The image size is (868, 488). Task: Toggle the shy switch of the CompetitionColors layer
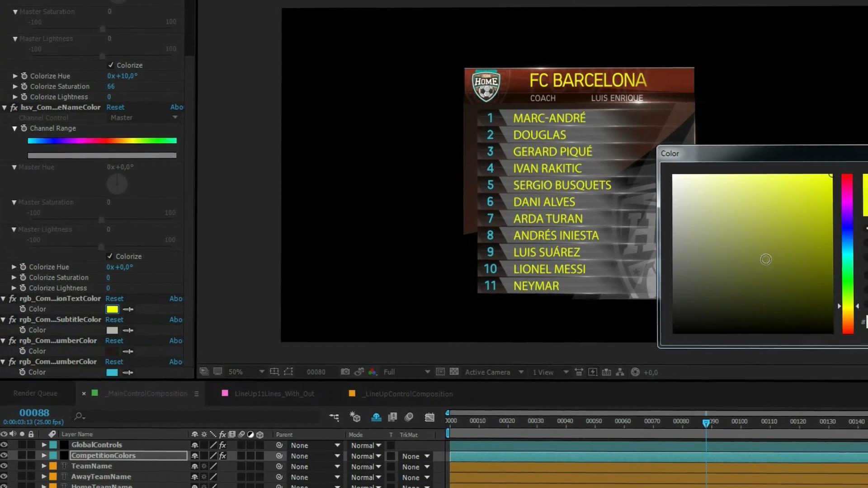point(195,456)
